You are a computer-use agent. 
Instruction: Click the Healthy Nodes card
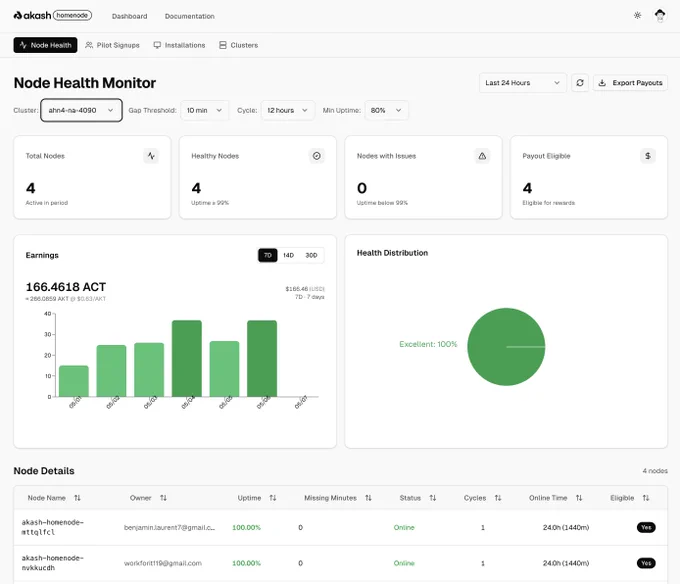tap(258, 177)
